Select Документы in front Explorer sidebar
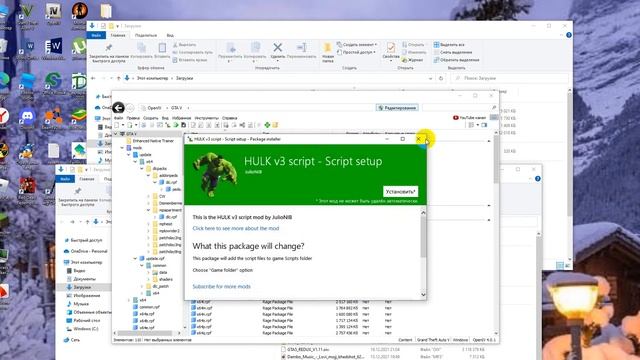This screenshot has height=360, width=640. pos(81,279)
